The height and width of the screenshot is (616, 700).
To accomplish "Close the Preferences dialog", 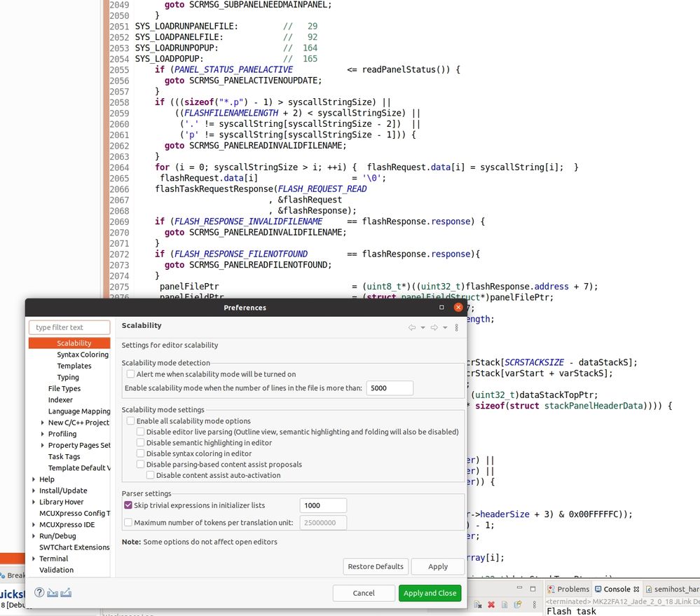I will click(x=458, y=307).
